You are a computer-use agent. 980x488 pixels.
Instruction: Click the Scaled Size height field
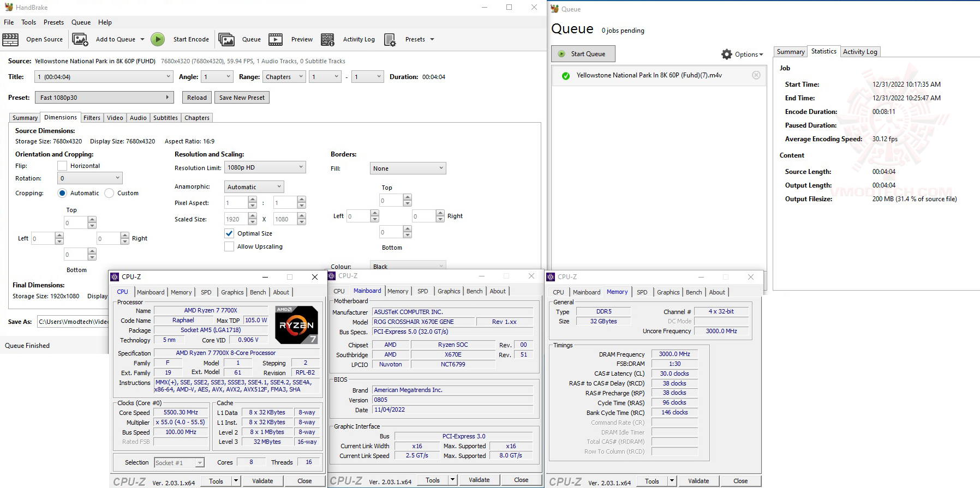pyautogui.click(x=285, y=219)
